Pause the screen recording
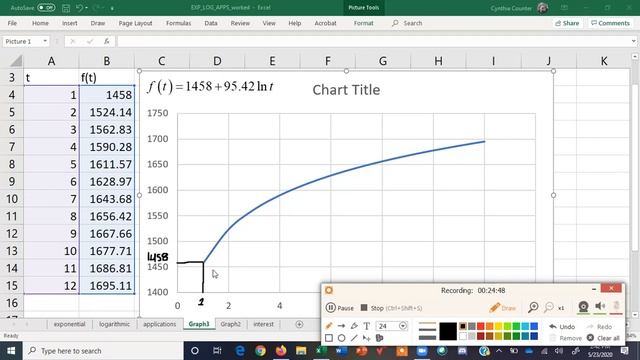 coord(340,308)
